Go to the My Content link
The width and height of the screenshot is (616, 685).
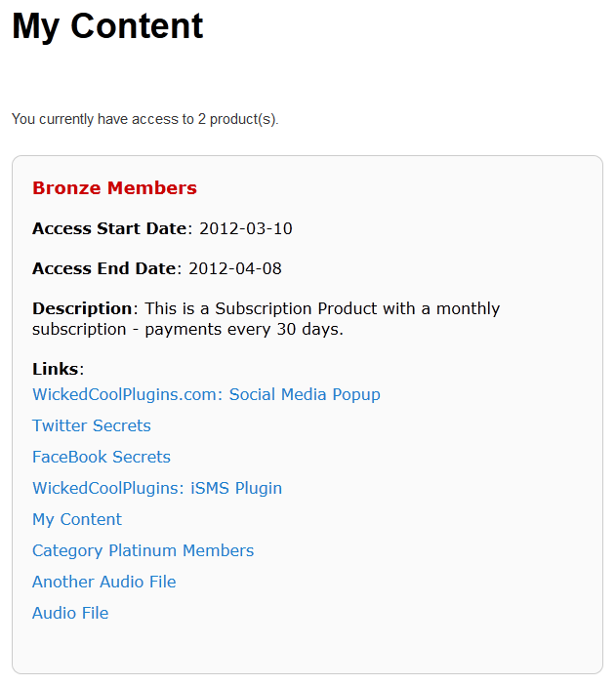point(77,519)
